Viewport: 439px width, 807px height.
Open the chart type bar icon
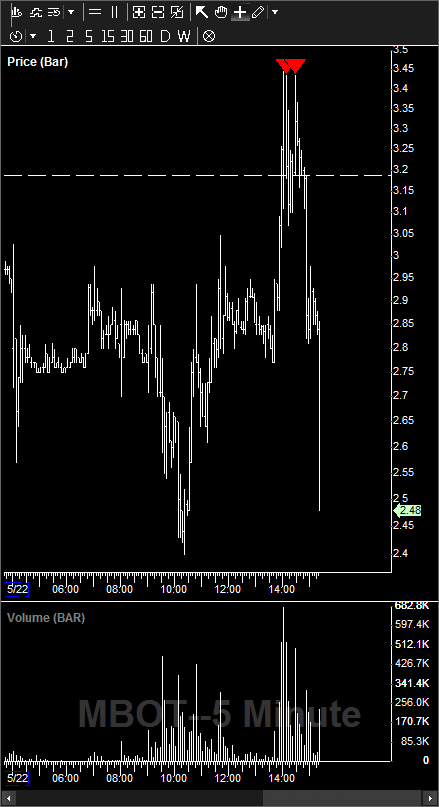click(17, 12)
